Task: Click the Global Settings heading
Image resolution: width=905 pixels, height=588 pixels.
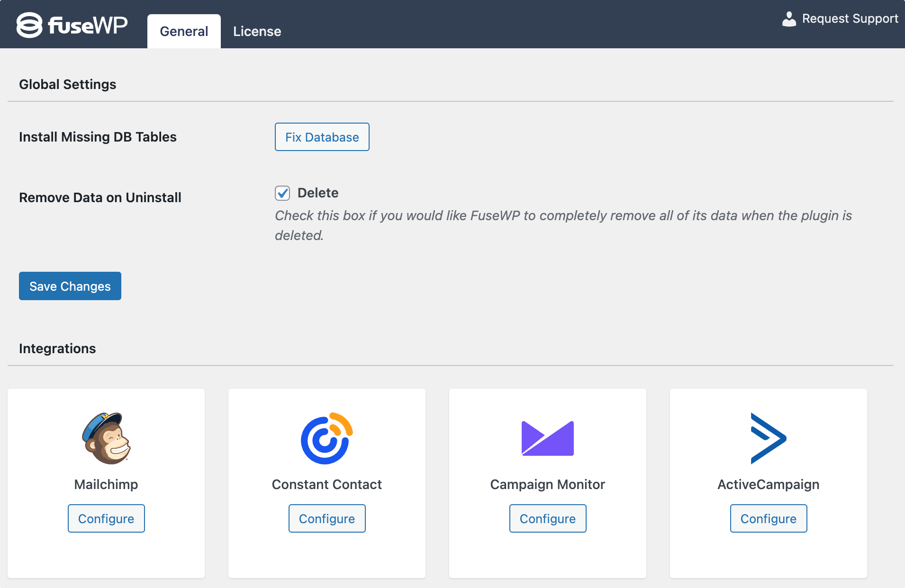Action: (68, 84)
